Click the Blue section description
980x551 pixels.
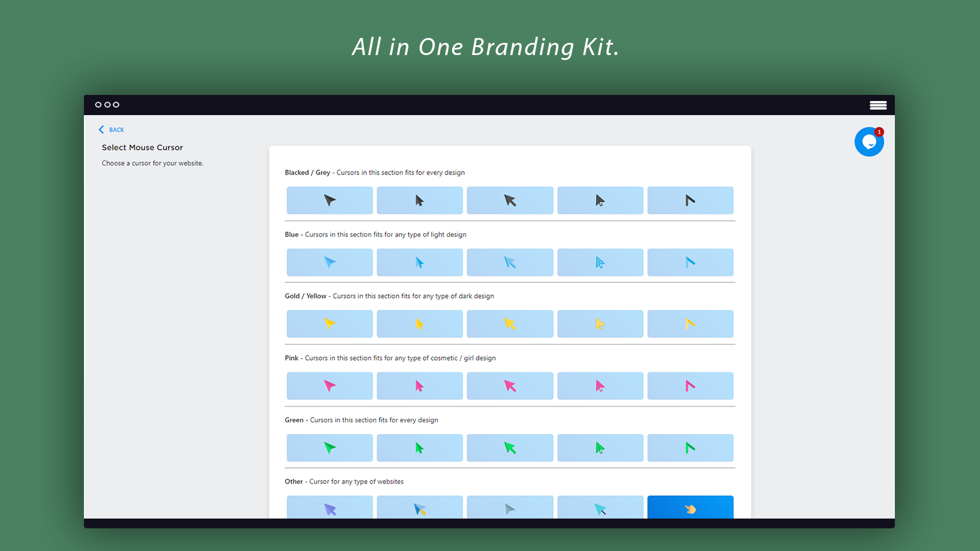click(386, 234)
